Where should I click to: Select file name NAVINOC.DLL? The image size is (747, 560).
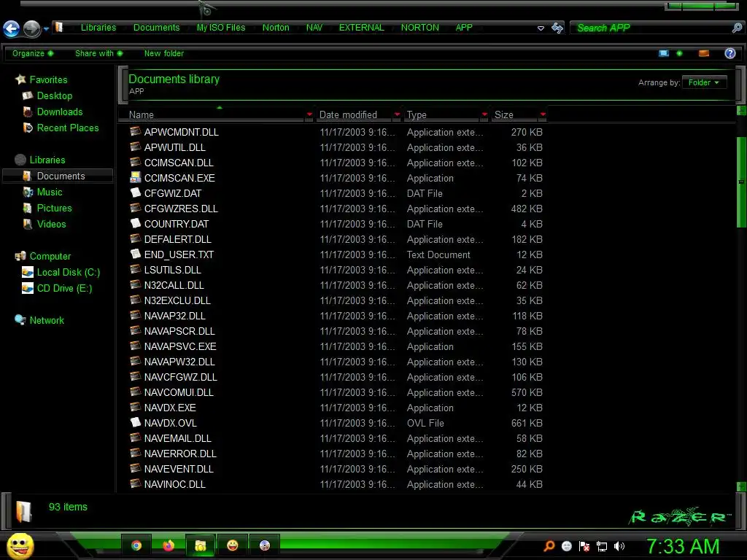click(x=175, y=484)
